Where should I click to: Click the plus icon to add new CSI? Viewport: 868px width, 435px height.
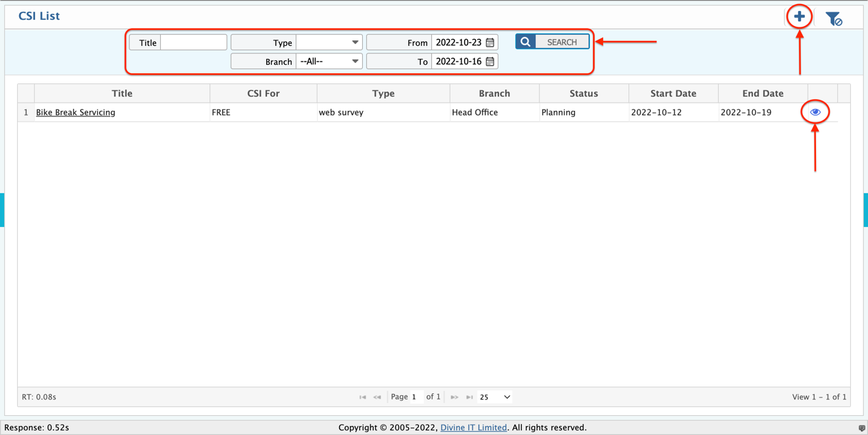[799, 16]
